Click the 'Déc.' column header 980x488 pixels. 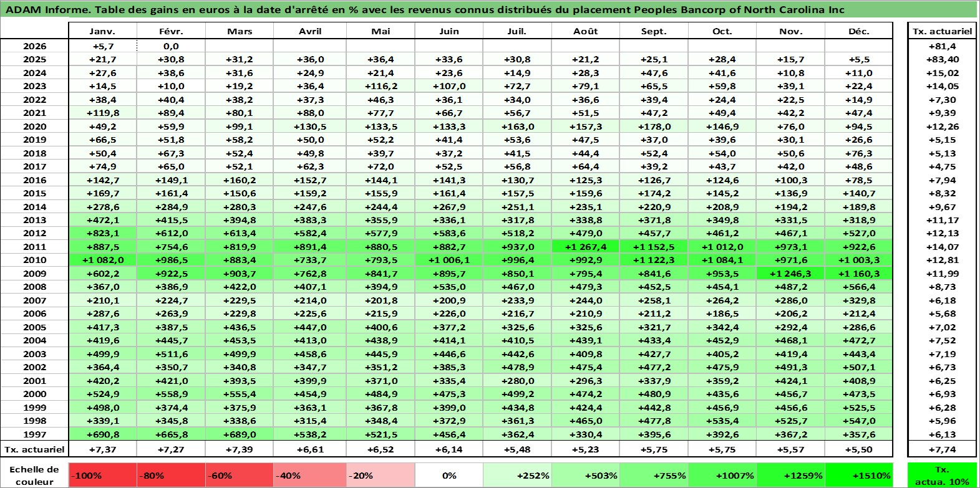pos(859,31)
